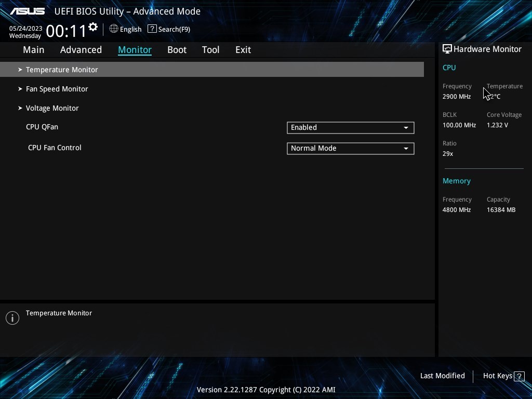532x399 pixels.
Task: Click the settings gear next to the clock
Action: [93, 27]
